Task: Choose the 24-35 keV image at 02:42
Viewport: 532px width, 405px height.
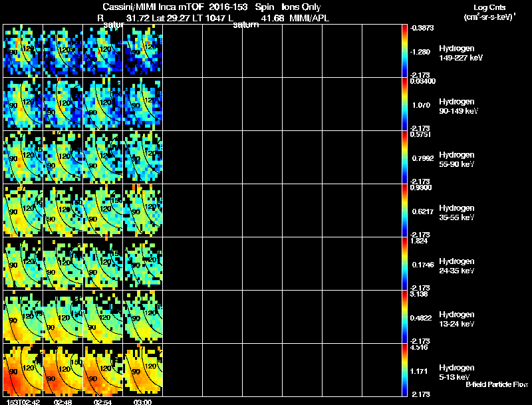Action: [23, 264]
